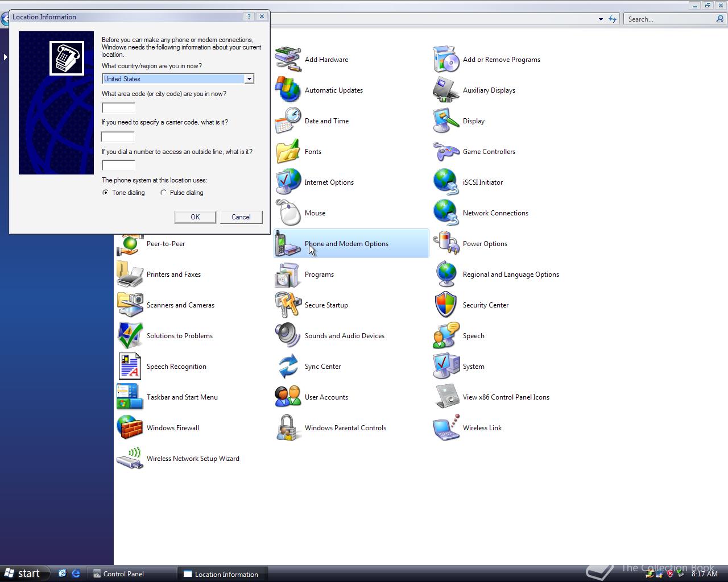This screenshot has height=582, width=728.
Task: Click the outside line number field
Action: pyautogui.click(x=118, y=165)
